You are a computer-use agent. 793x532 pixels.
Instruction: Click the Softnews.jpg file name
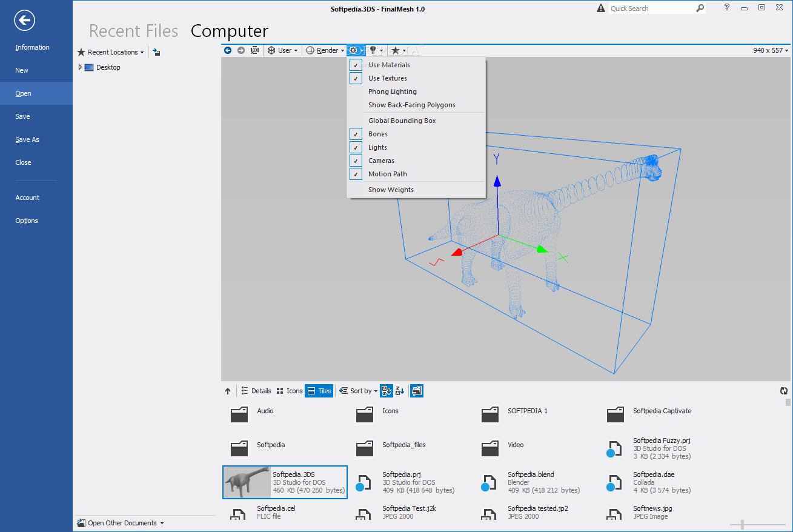[x=652, y=508]
